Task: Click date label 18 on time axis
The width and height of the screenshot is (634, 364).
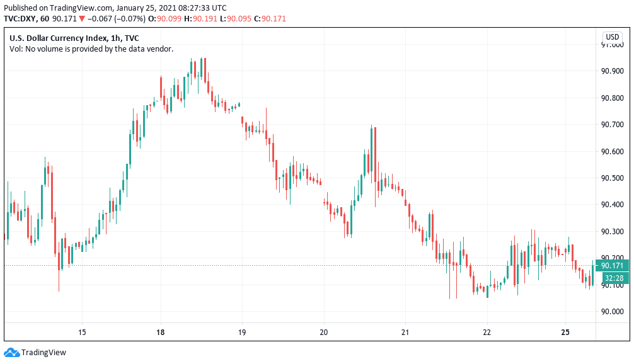Action: [x=161, y=332]
